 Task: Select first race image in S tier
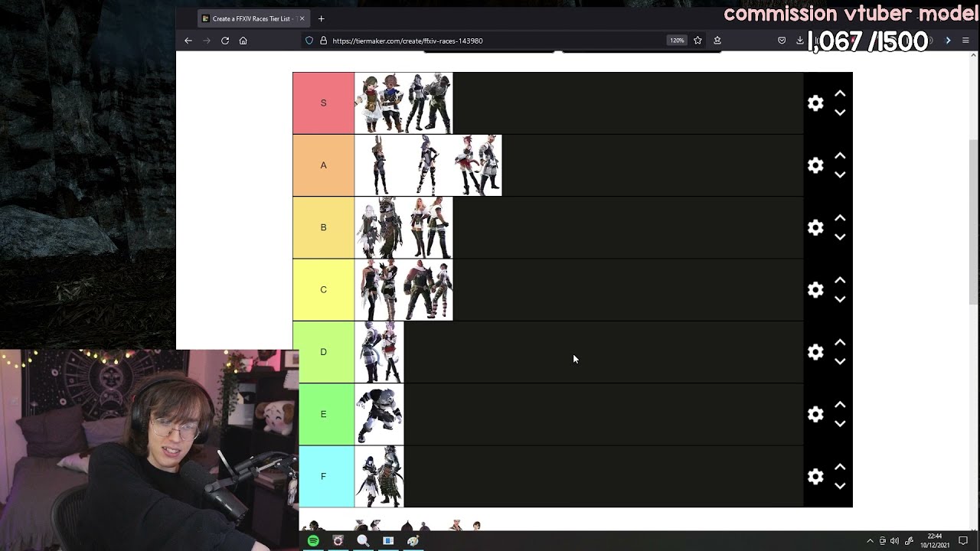coord(379,103)
